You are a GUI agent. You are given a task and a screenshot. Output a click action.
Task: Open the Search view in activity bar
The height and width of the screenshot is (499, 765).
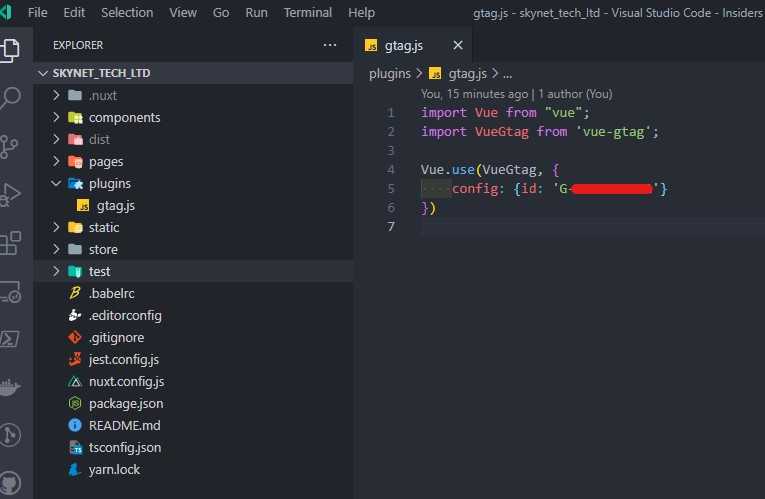click(x=11, y=98)
